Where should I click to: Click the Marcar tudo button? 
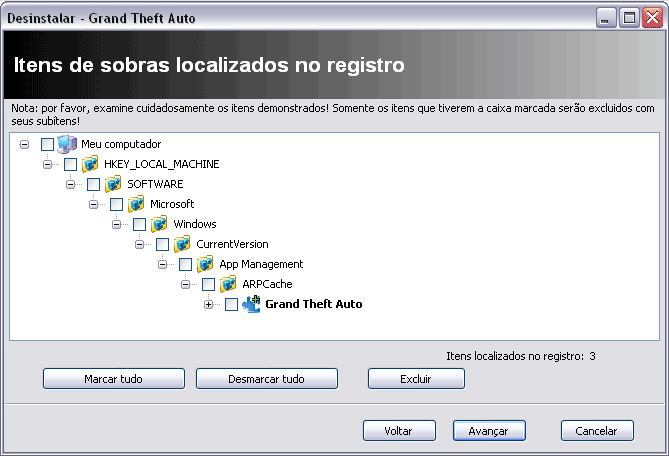pos(114,379)
